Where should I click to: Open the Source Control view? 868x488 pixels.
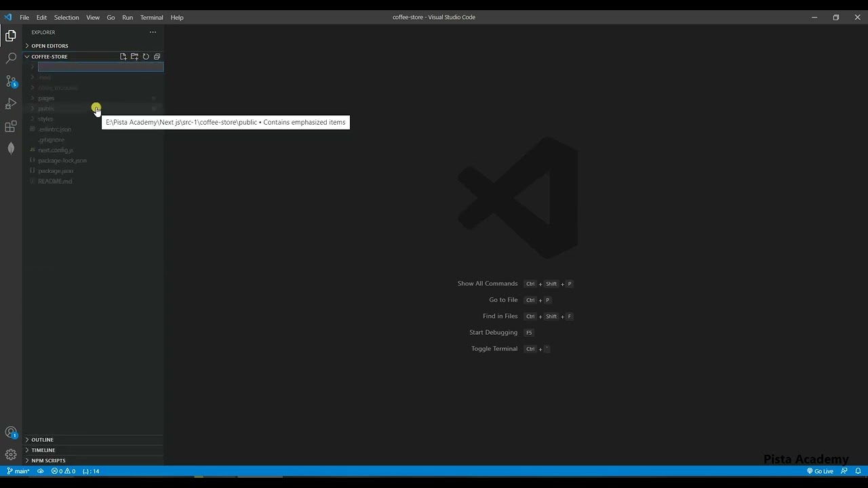click(x=11, y=81)
